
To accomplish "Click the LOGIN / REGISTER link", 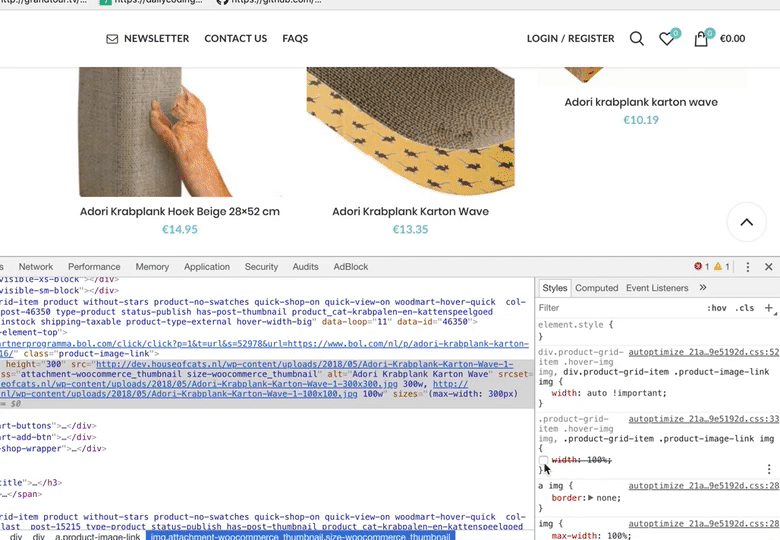I will (x=571, y=39).
